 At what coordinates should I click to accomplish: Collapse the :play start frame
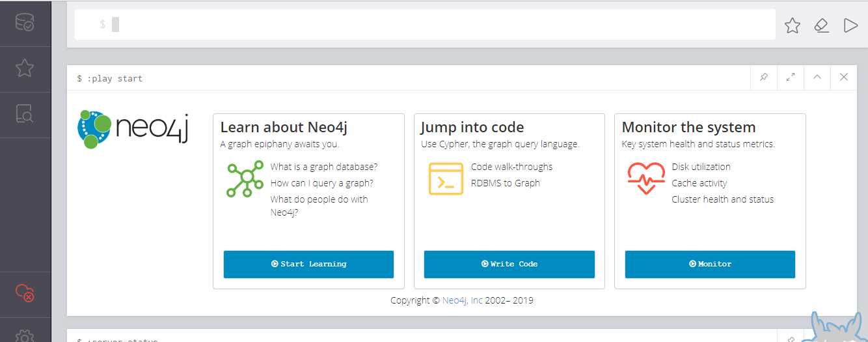tap(817, 78)
